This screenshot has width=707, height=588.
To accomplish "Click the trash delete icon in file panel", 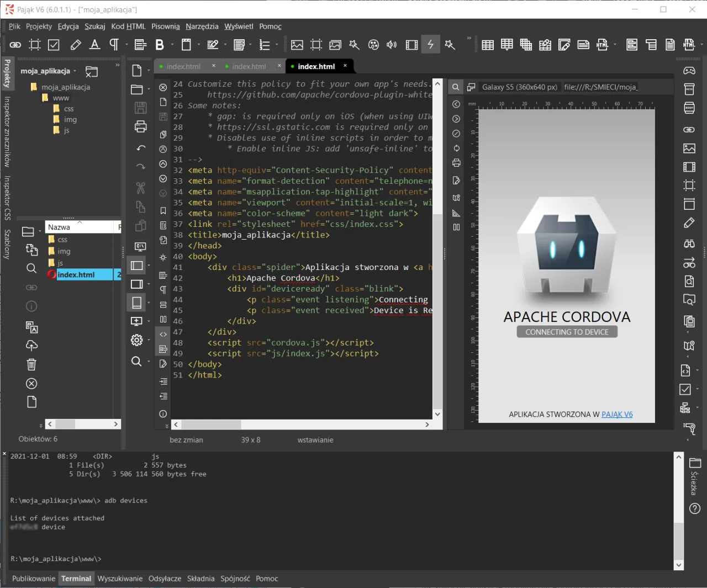I will pos(31,364).
